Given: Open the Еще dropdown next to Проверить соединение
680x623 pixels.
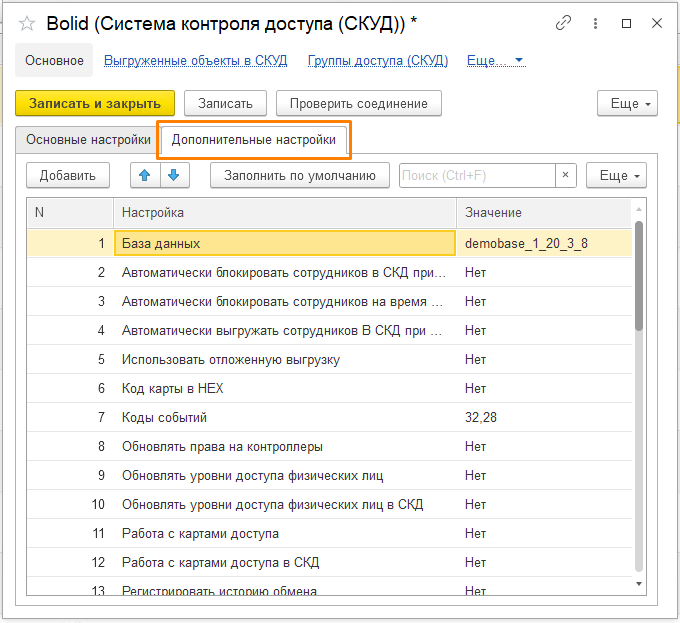Looking at the screenshot, I should pos(627,103).
